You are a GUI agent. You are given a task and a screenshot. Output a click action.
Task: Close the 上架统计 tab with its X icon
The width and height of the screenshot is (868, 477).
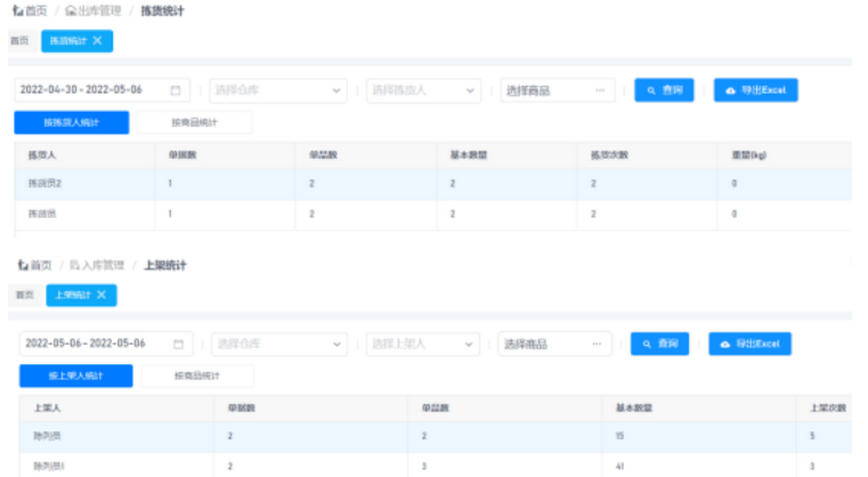[x=102, y=295]
